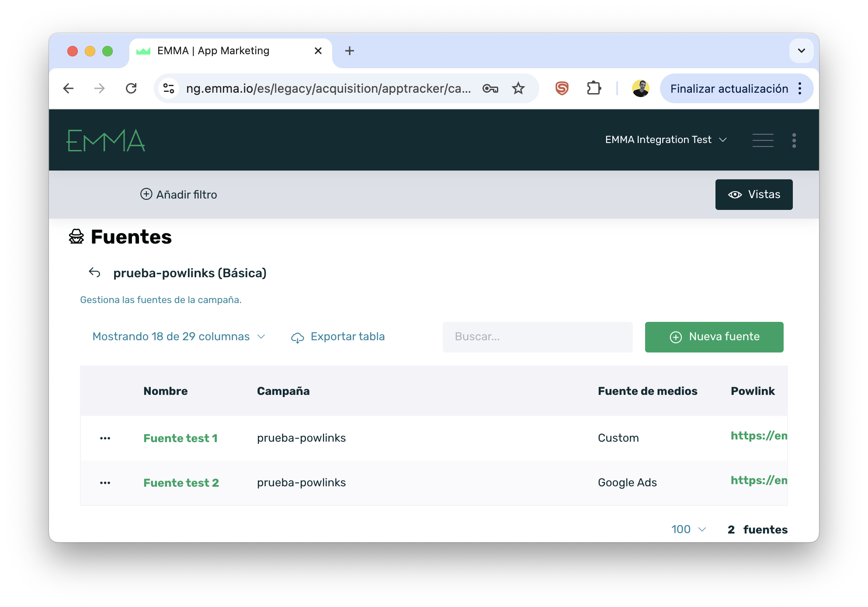Click the password key icon in address bar
868x607 pixels.
click(490, 89)
